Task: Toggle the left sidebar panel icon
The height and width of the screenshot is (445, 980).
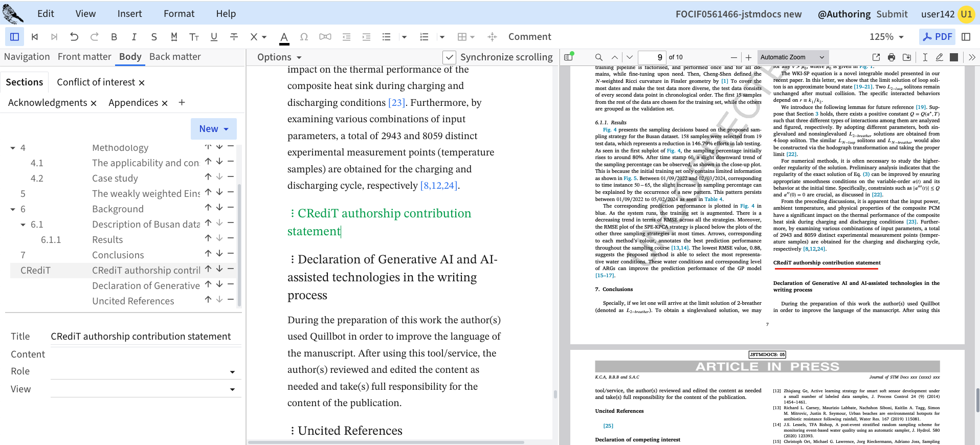Action: (x=14, y=37)
